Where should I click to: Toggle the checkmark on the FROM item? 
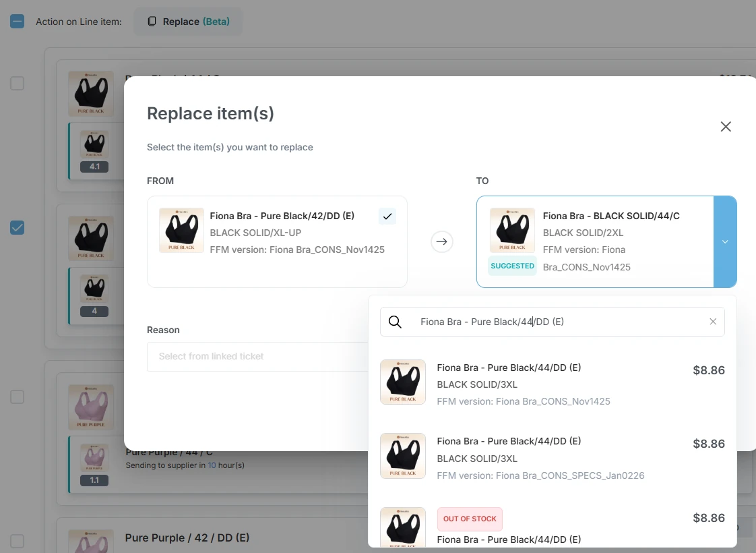point(387,216)
